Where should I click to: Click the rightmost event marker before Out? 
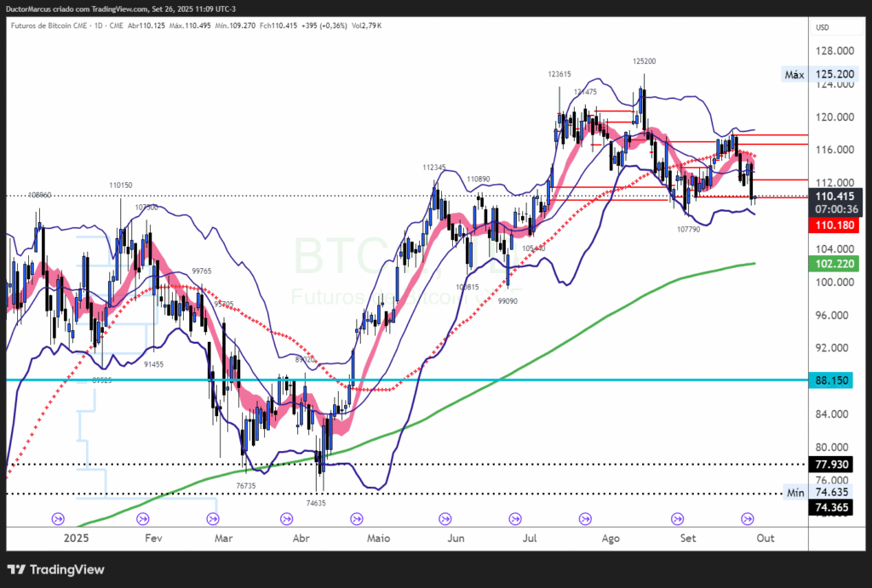[x=748, y=518]
